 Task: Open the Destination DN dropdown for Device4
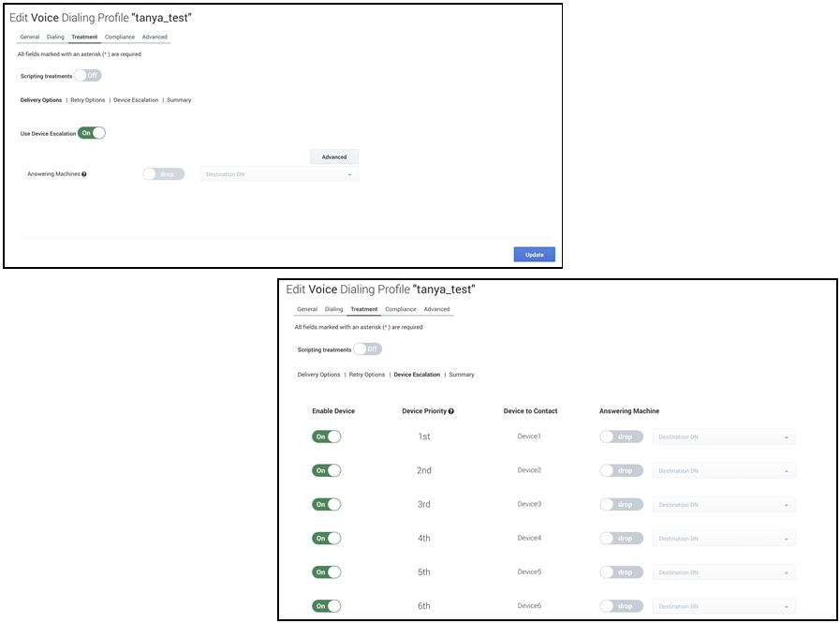pyautogui.click(x=724, y=539)
